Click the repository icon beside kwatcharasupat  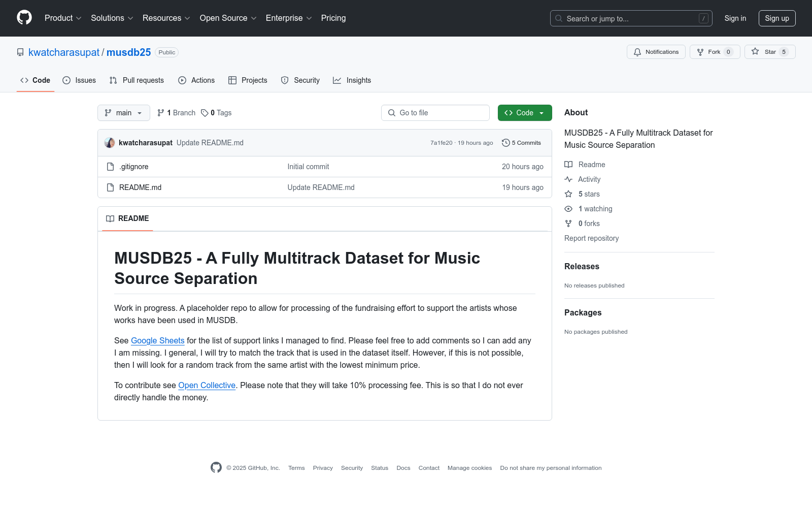click(20, 52)
